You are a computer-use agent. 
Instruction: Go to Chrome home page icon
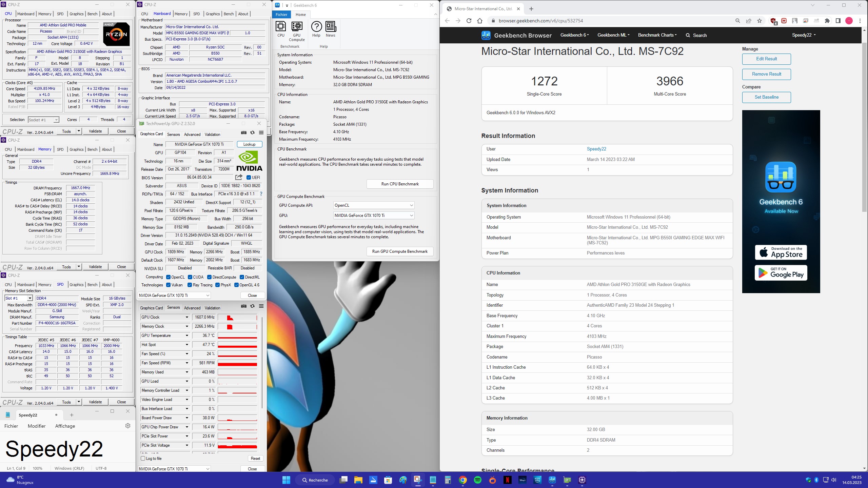(x=479, y=21)
